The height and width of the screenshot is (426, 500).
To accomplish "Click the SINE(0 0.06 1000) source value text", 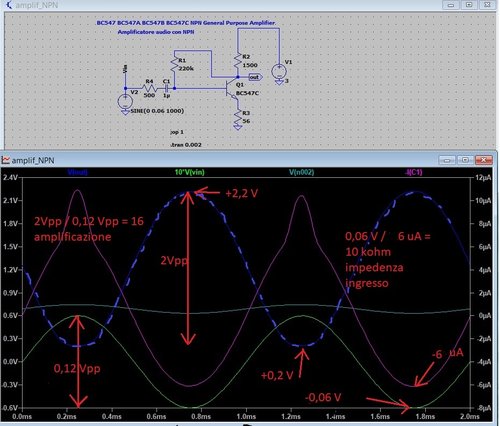I will coord(157,111).
